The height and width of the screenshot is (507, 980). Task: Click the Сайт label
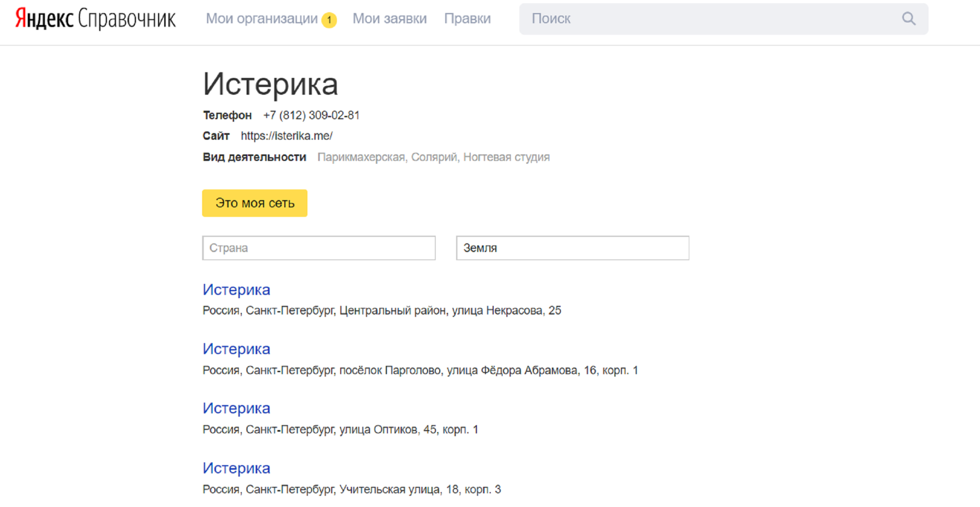[216, 136]
